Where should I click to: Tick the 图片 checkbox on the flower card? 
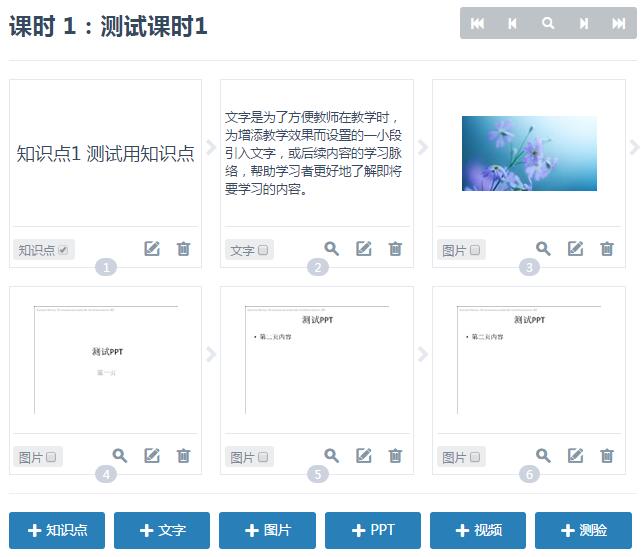[475, 250]
